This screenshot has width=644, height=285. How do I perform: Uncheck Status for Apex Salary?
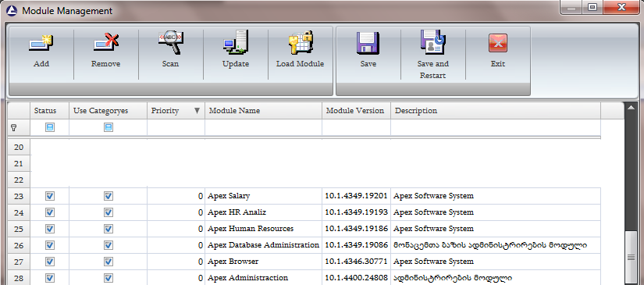coord(50,196)
